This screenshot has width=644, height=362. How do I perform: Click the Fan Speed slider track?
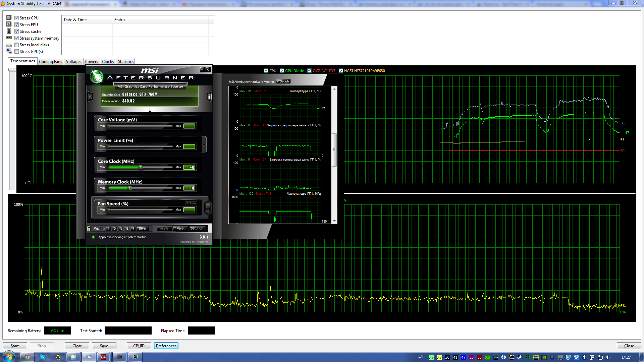[x=140, y=210]
